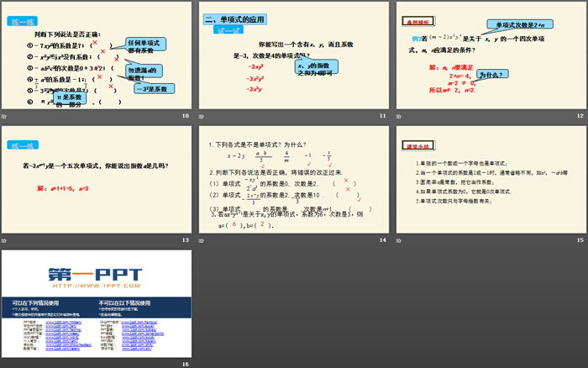Click the animation star icon under slide 16
588x368 pixels.
pos(6,363)
